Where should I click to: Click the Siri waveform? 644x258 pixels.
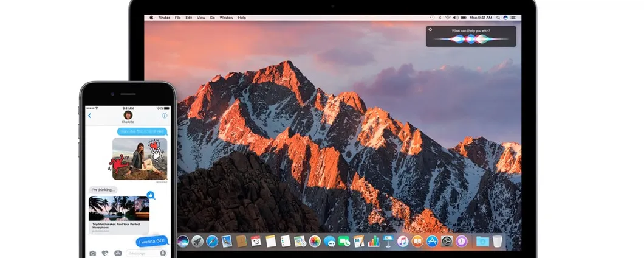coord(471,39)
